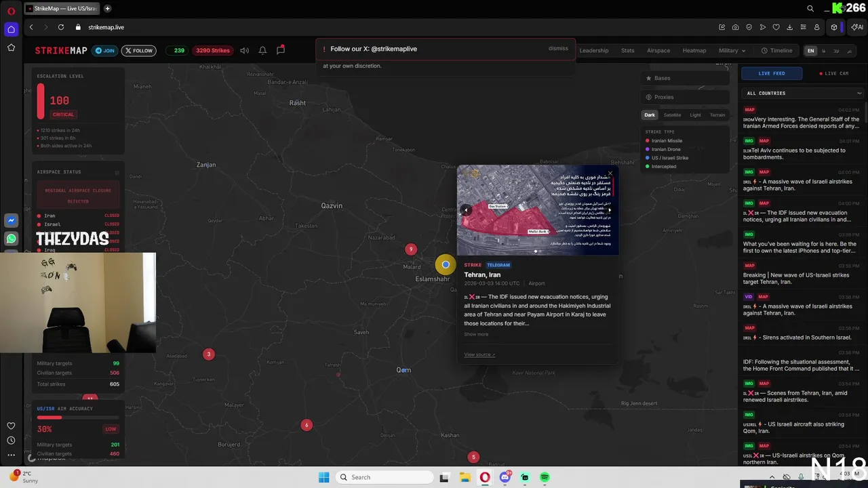Open chat bubble icon with red dot
Viewport: 868px width, 488px height.
(x=280, y=50)
